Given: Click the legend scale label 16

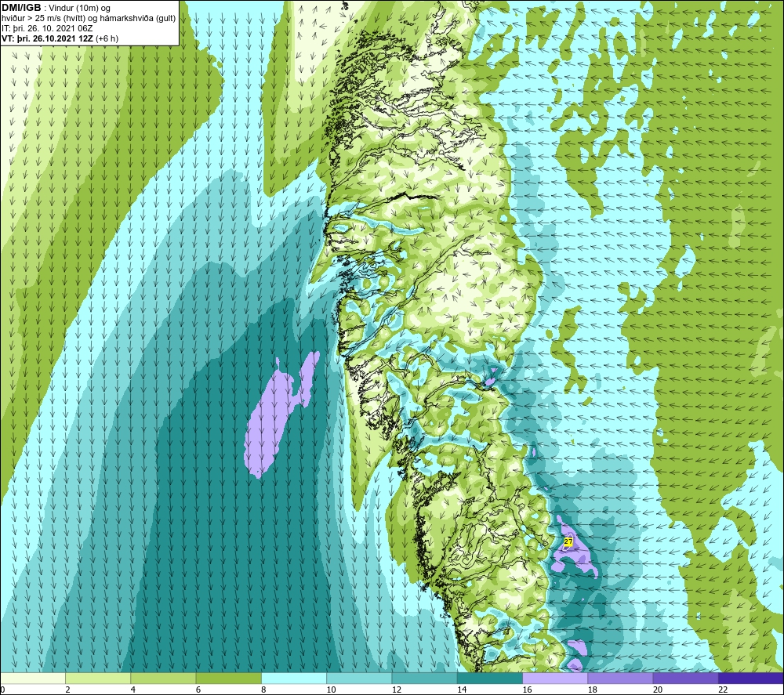Looking at the screenshot, I should [527, 690].
